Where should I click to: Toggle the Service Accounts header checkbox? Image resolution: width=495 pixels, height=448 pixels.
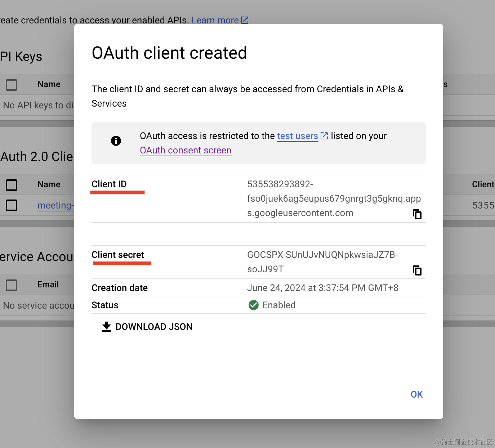[12, 285]
